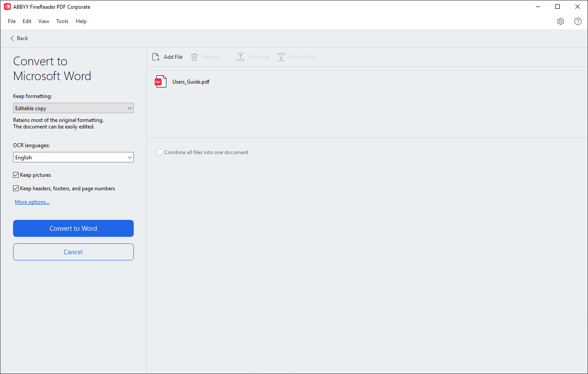Click the Move Up icon
This screenshot has height=374, width=588.
pyautogui.click(x=240, y=57)
